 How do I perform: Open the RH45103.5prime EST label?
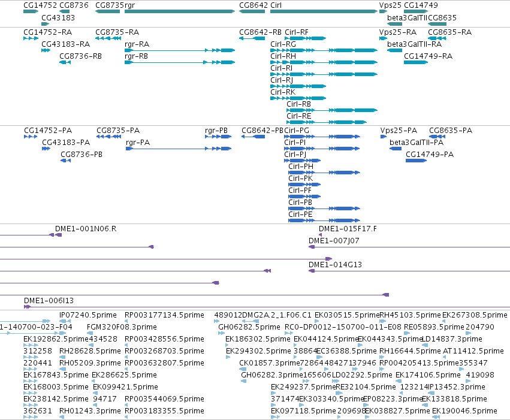(x=411, y=315)
